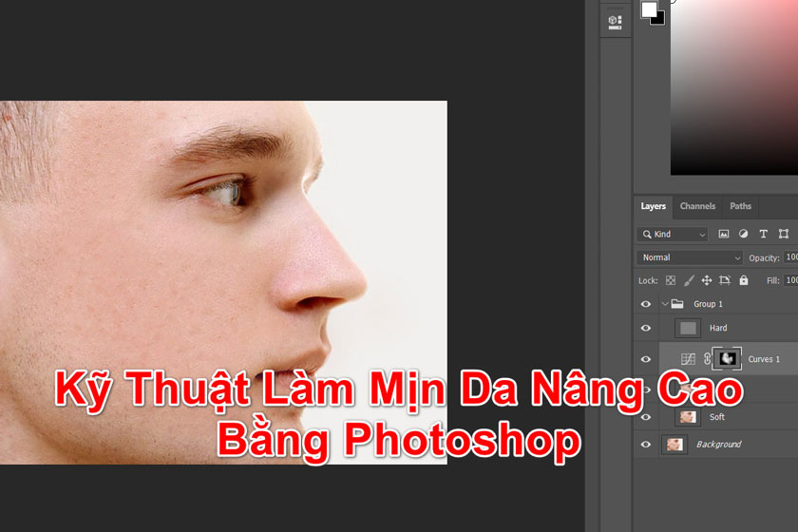Filter layers by type layers icon

click(763, 235)
